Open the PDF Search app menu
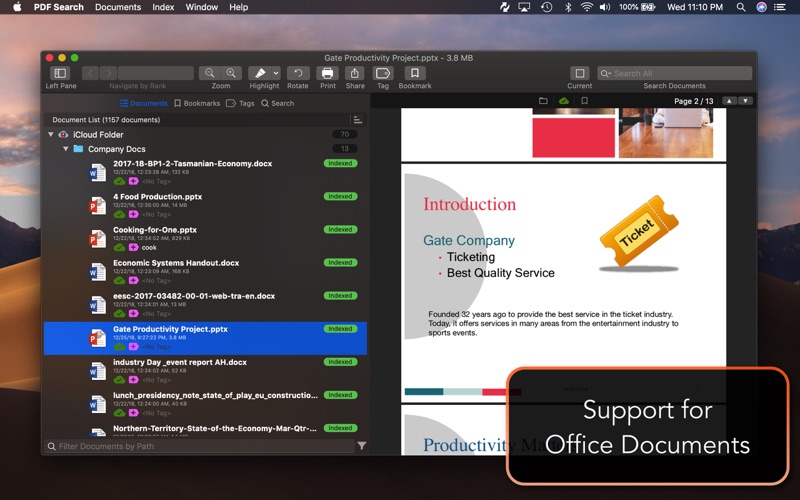The image size is (800, 500). (x=59, y=7)
